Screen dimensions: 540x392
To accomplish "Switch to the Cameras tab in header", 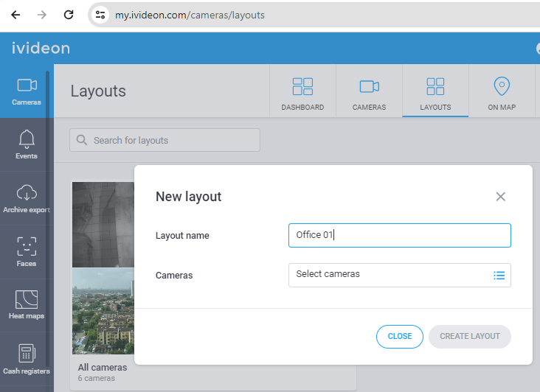I will (x=369, y=91).
